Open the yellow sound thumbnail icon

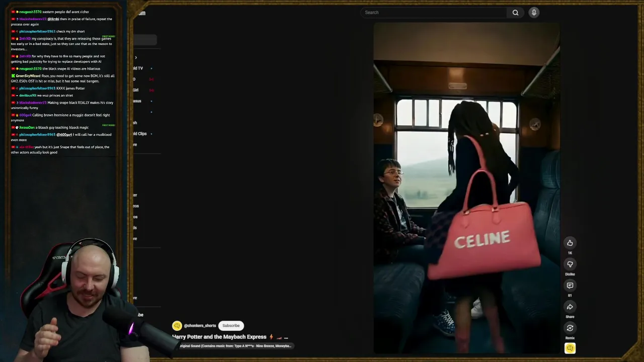pyautogui.click(x=570, y=348)
